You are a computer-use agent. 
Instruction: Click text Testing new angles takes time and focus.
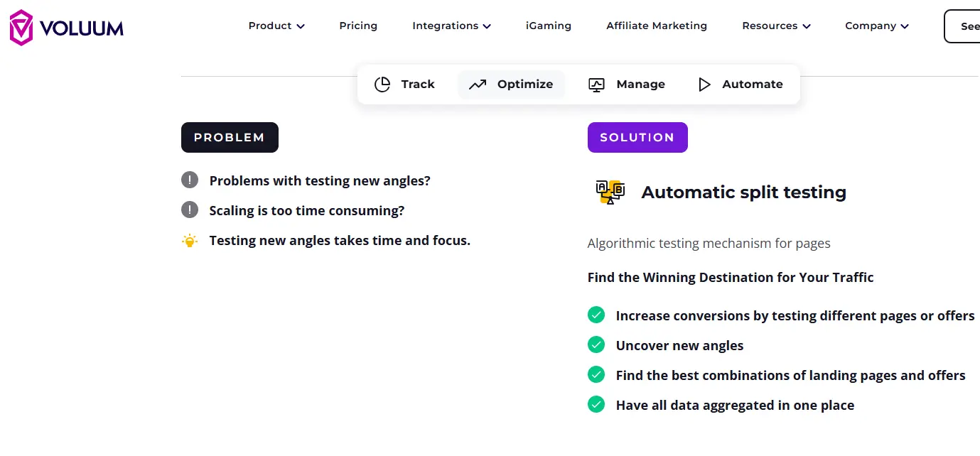pos(340,241)
